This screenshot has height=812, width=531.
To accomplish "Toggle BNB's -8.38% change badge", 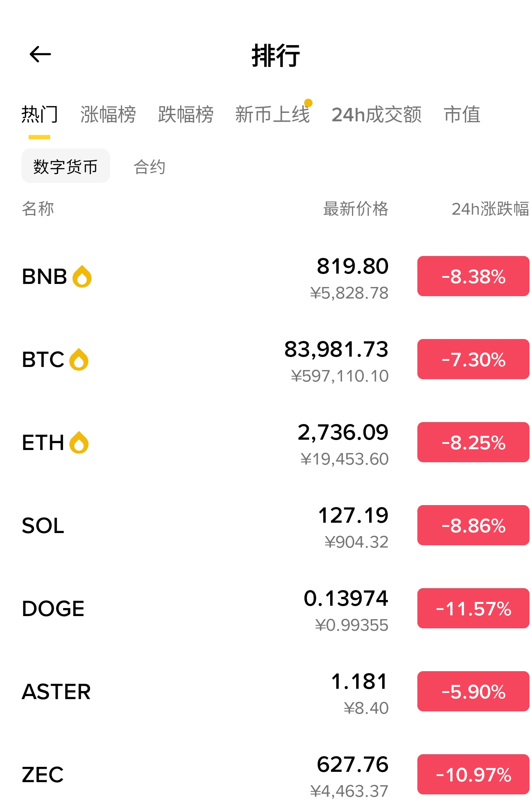I will (x=473, y=276).
